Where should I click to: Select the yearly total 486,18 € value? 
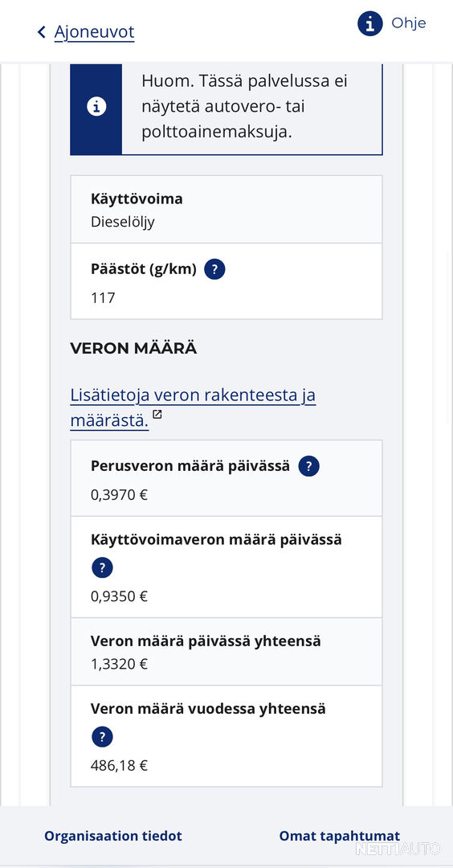coord(119,766)
